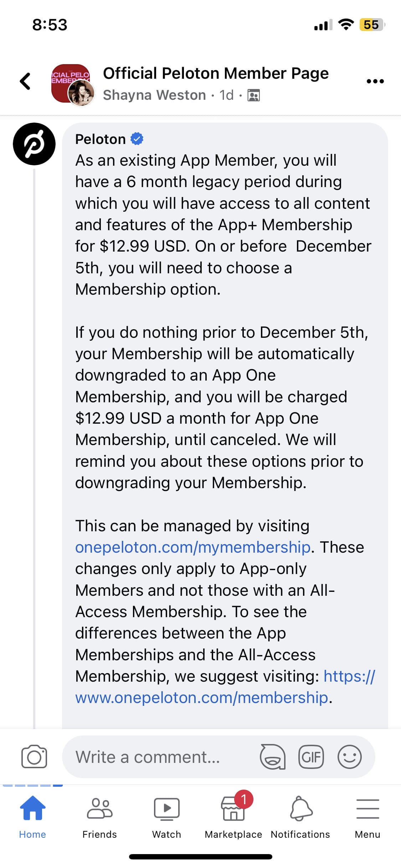Viewport: 401px width, 868px height.
Task: Open Official Peloton Member Page group title
Action: tap(216, 73)
